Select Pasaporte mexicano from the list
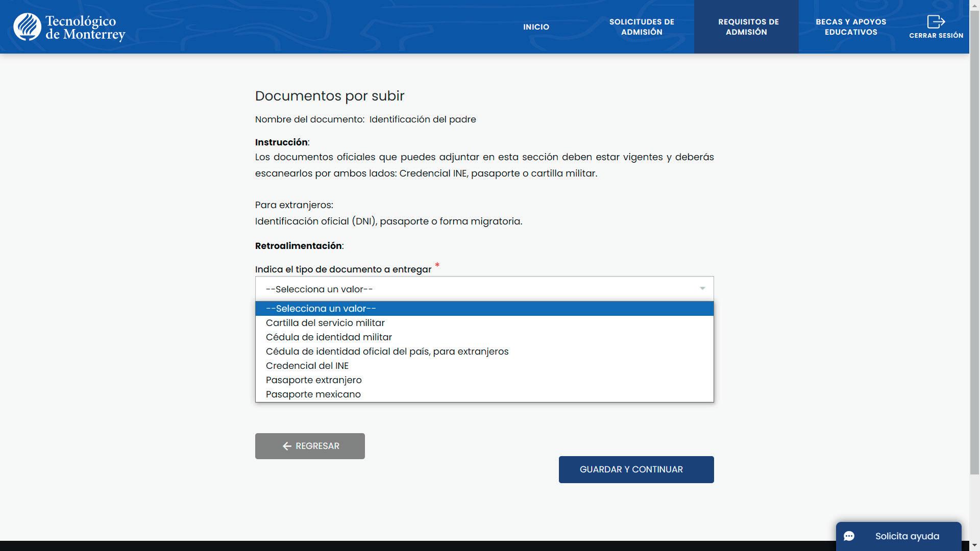980x551 pixels. pyautogui.click(x=313, y=394)
